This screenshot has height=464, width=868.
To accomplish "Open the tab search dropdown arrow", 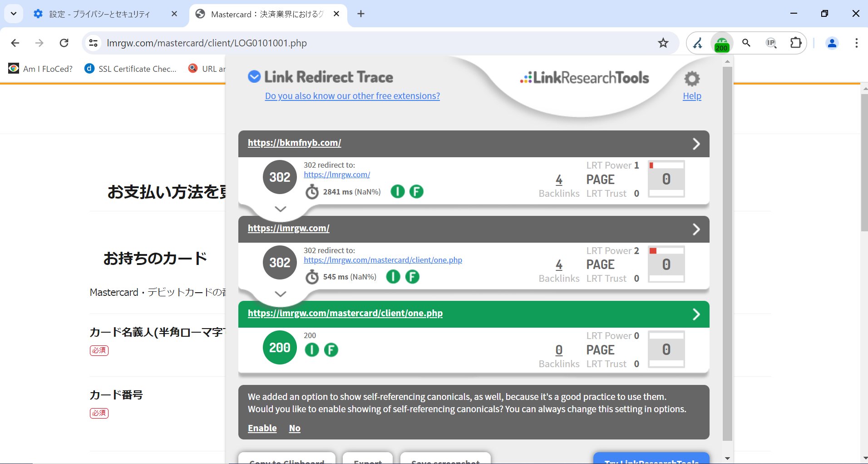I will pos(14,14).
